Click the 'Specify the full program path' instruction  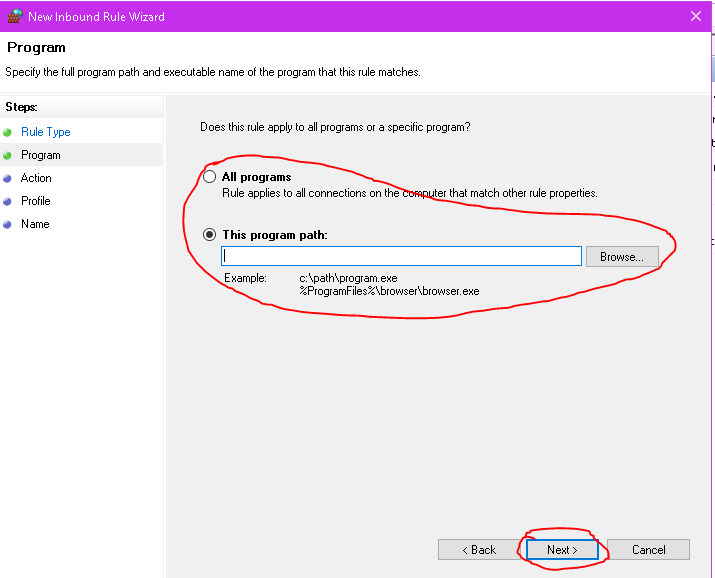pyautogui.click(x=212, y=72)
